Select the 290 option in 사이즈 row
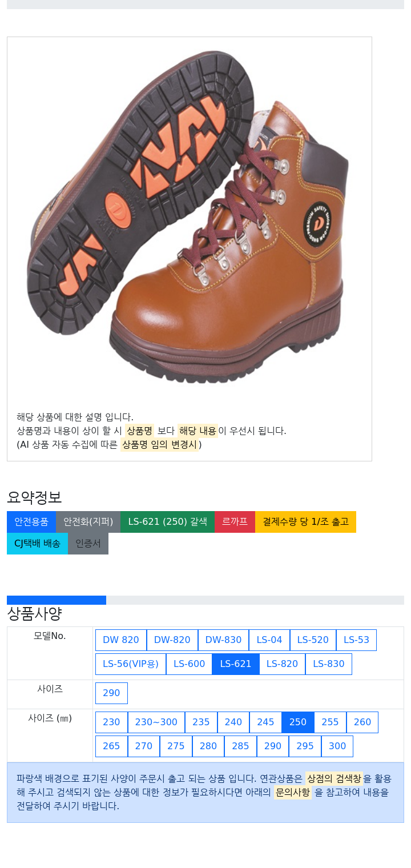This screenshot has width=411, height=868. coord(111,693)
